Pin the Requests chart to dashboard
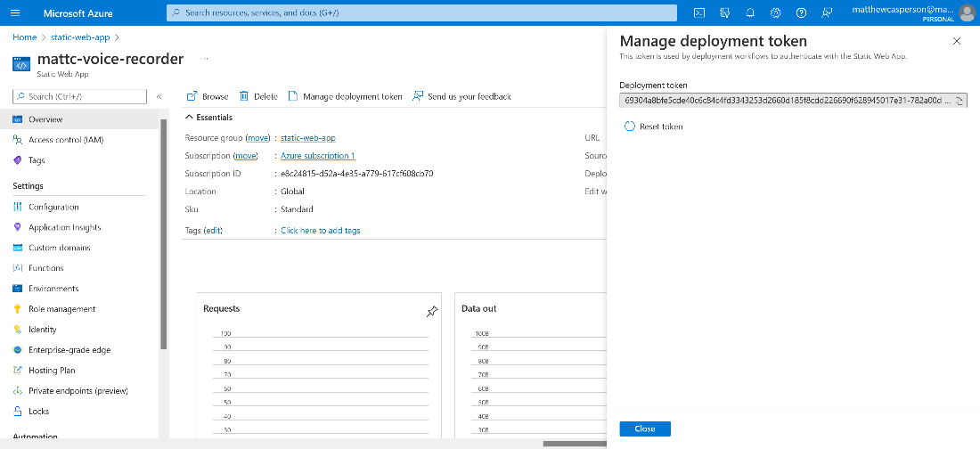Image resolution: width=980 pixels, height=449 pixels. tap(432, 312)
